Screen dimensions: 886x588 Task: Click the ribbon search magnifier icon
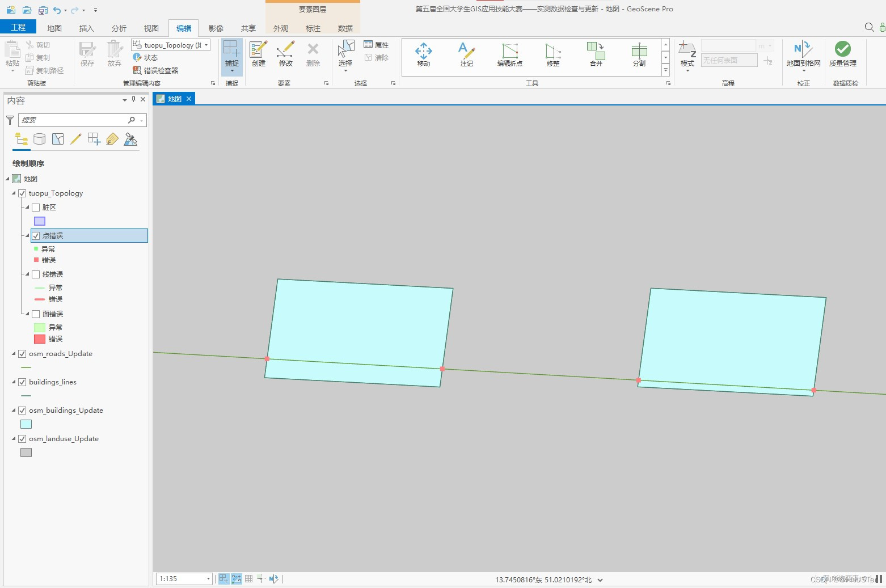click(869, 27)
